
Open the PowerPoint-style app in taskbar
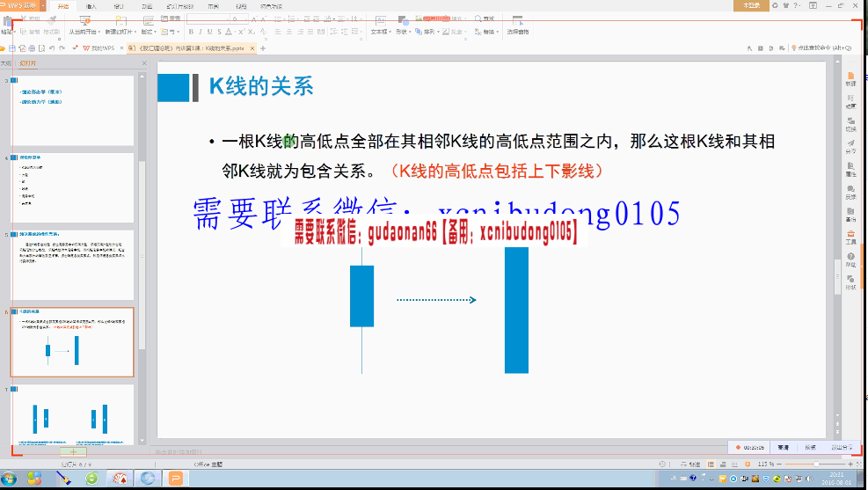pos(176,478)
